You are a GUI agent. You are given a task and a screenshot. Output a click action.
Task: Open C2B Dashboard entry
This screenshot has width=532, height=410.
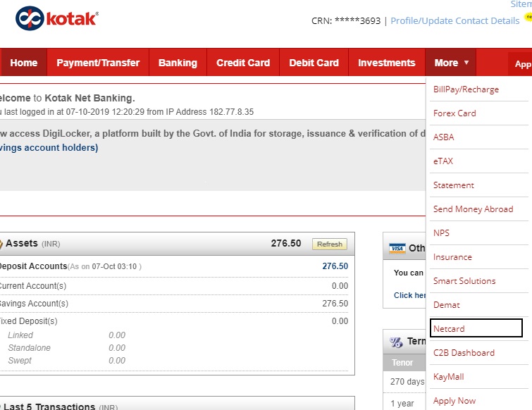(x=464, y=353)
